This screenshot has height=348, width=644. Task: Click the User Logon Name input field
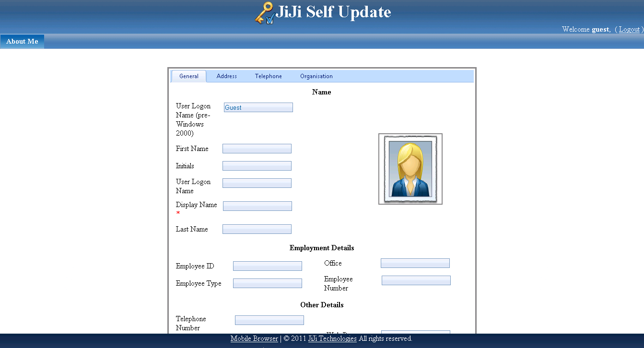(257, 183)
